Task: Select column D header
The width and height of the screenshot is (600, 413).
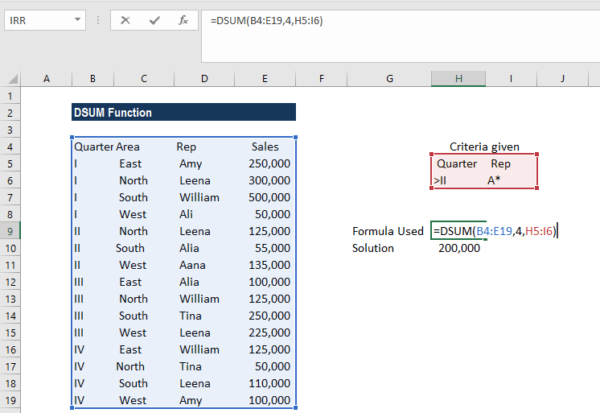Action: pyautogui.click(x=204, y=79)
